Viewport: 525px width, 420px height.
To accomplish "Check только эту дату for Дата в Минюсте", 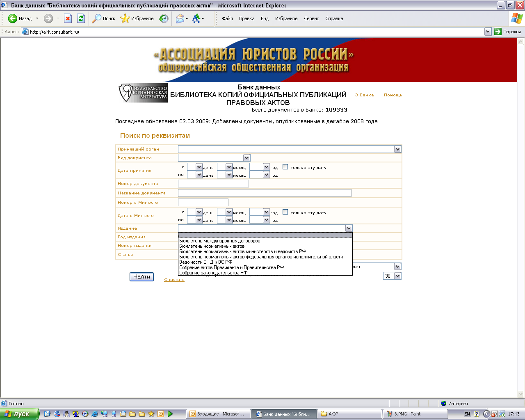I will click(x=285, y=212).
